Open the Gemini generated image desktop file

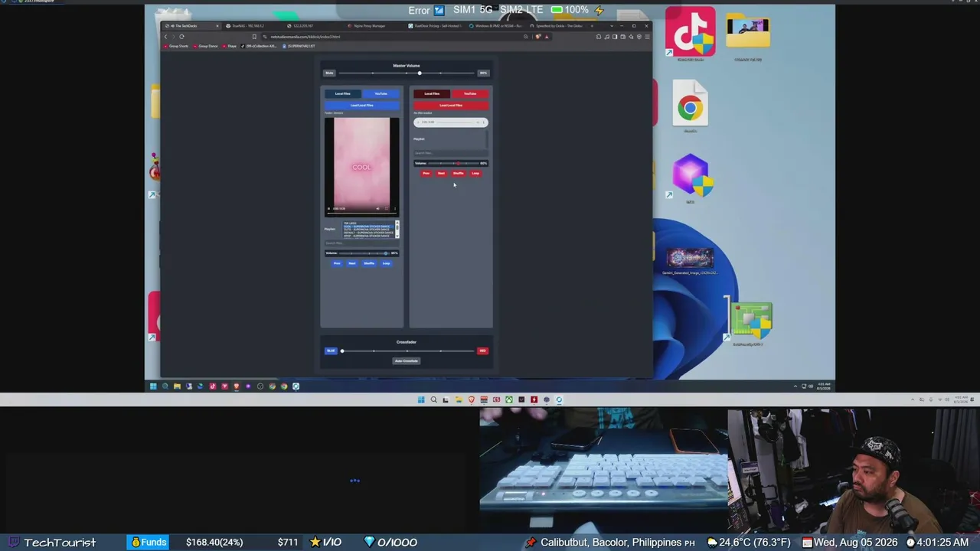[690, 261]
